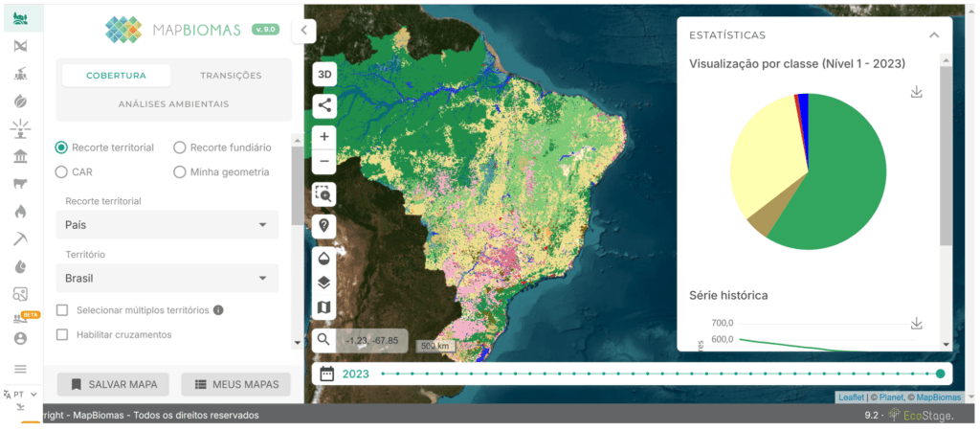Check Habilitar cruzamentos
Viewport: 980px width, 431px height.
(x=62, y=334)
